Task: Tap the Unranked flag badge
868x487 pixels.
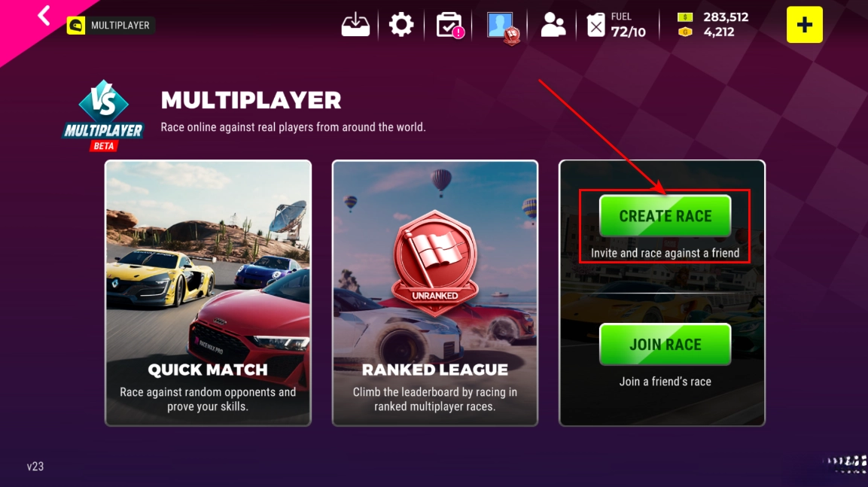Action: coord(435,263)
